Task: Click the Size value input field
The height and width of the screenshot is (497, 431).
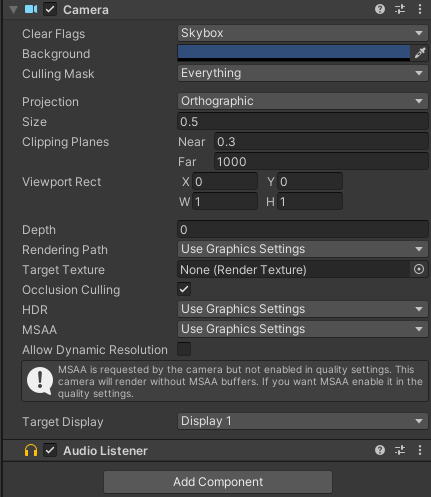Action: [303, 121]
